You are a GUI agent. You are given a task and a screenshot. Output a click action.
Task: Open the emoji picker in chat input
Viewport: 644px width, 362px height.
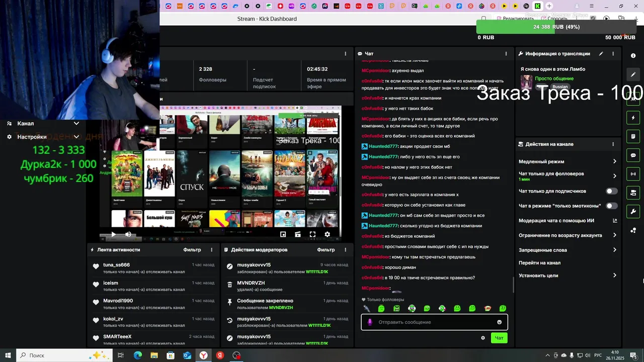tap(499, 322)
